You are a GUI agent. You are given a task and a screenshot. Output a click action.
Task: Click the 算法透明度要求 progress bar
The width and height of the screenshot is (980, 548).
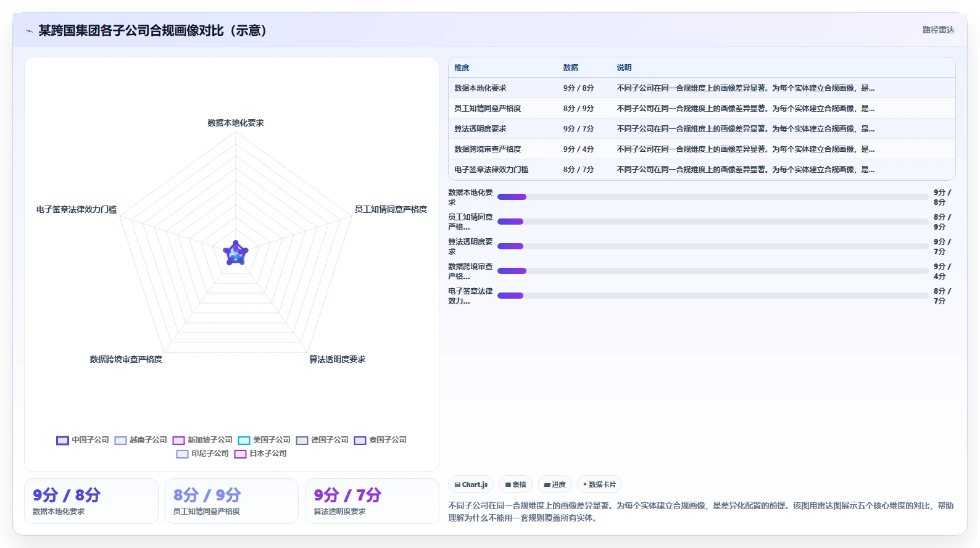(713, 246)
